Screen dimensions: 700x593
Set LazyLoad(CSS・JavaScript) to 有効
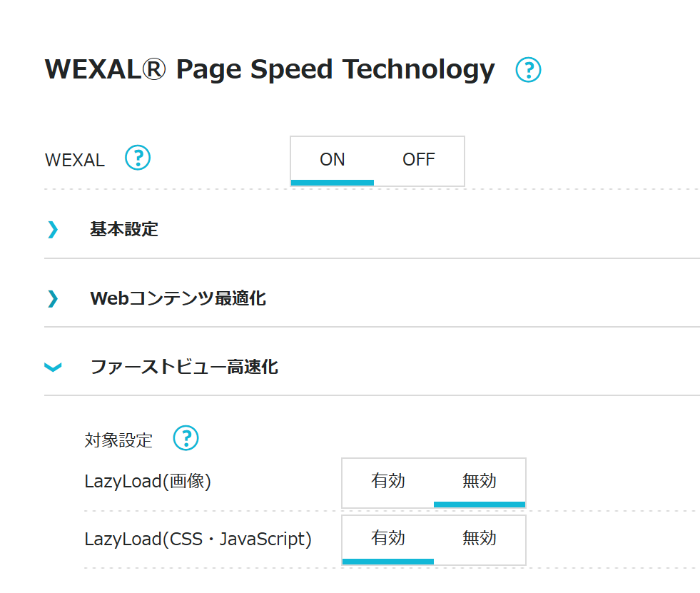(388, 538)
